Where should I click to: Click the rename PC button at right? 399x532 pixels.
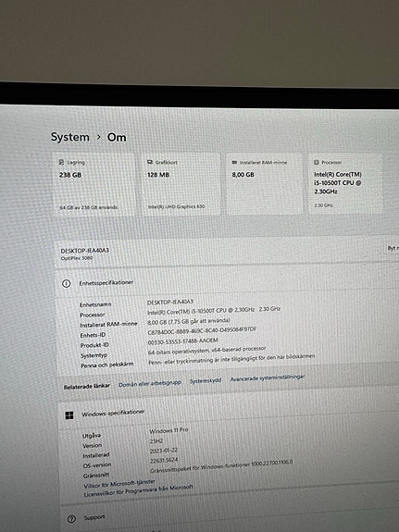pyautogui.click(x=392, y=248)
